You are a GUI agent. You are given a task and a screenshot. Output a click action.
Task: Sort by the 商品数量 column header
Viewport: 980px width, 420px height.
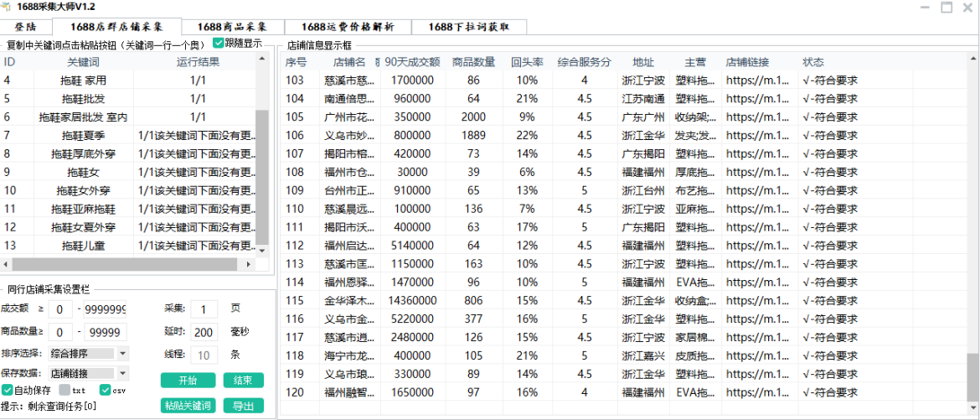[473, 62]
